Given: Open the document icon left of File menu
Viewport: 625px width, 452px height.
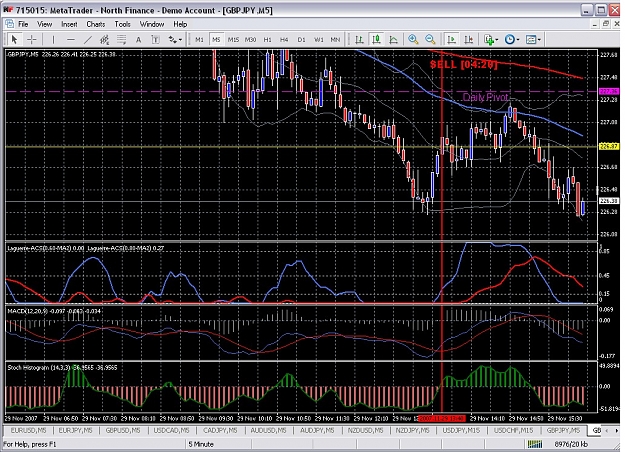Looking at the screenshot, I should point(10,24).
